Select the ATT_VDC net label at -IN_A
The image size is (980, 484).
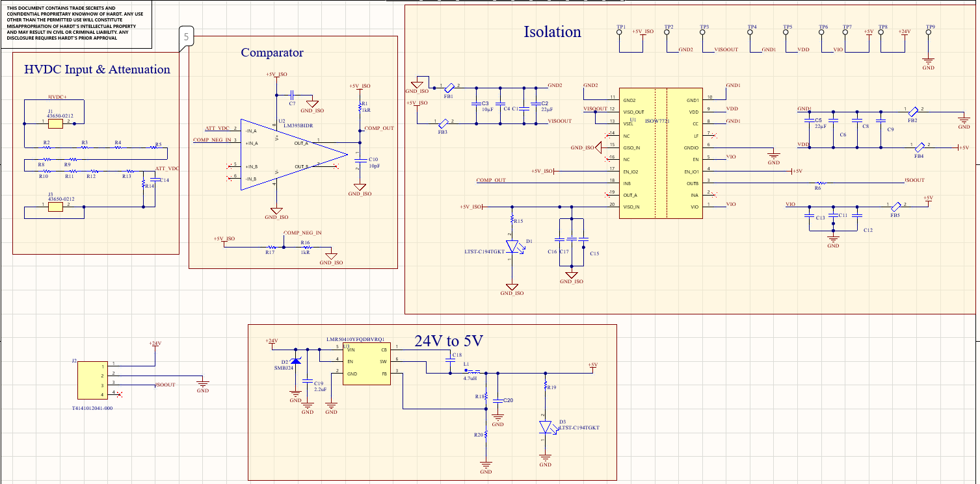217,128
